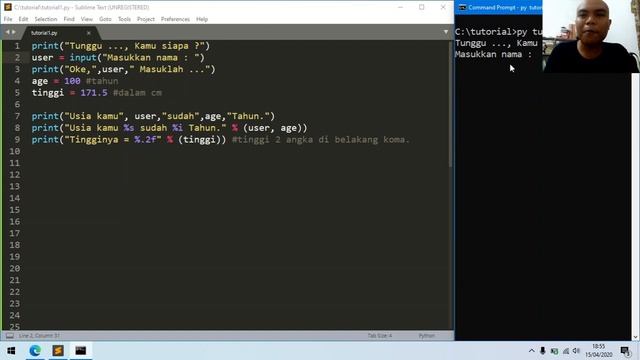Open the notification center icon

click(x=625, y=351)
